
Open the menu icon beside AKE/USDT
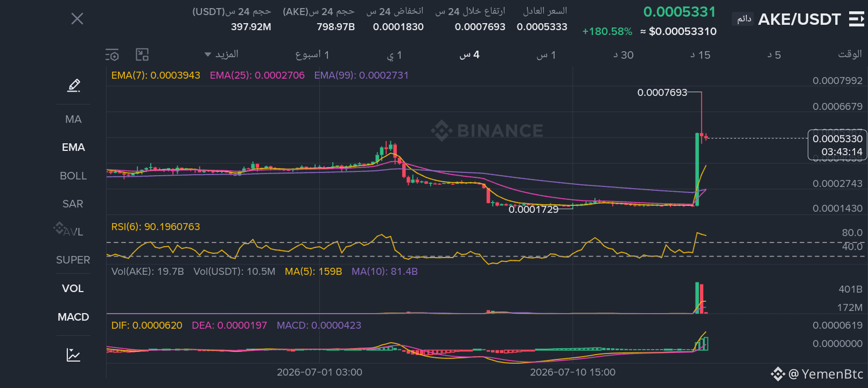coord(856,19)
